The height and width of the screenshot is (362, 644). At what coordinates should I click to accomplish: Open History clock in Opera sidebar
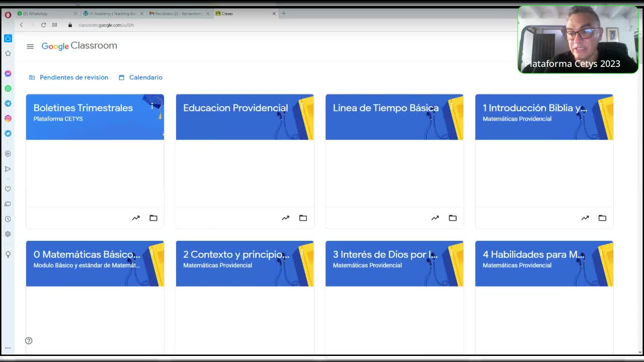point(8,219)
